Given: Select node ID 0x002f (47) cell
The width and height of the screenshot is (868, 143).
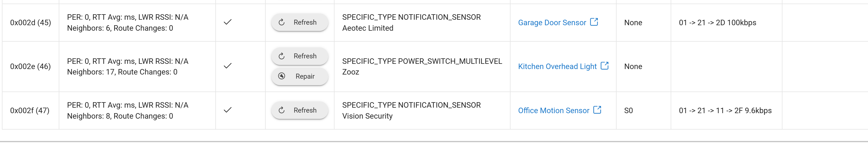Looking at the screenshot, I should pos(30,111).
